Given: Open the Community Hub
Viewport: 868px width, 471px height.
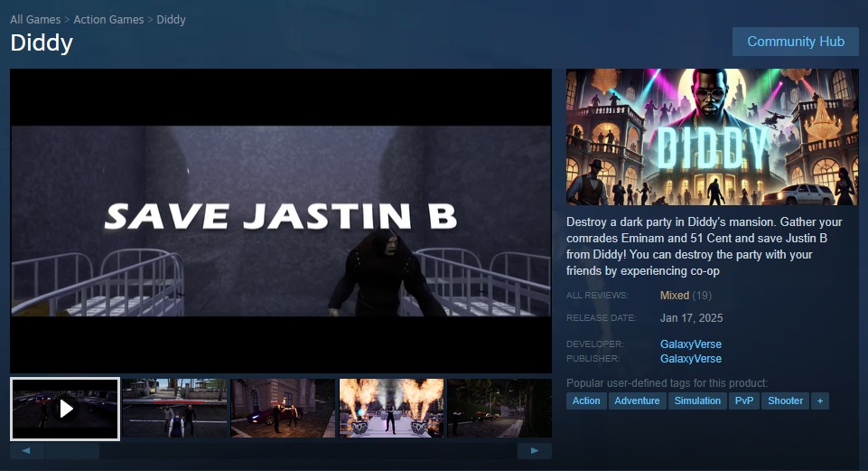Looking at the screenshot, I should pyautogui.click(x=796, y=42).
